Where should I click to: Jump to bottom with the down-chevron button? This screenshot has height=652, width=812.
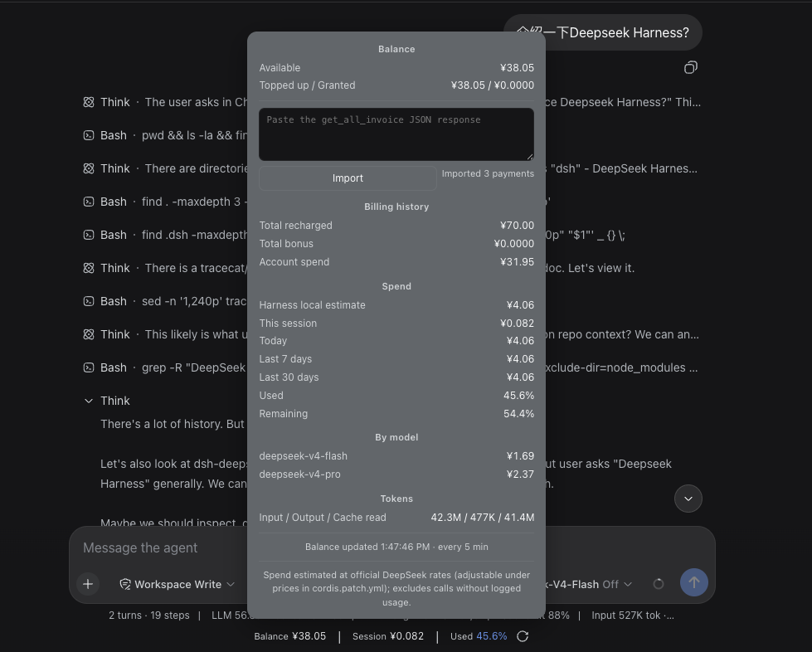coord(688,499)
